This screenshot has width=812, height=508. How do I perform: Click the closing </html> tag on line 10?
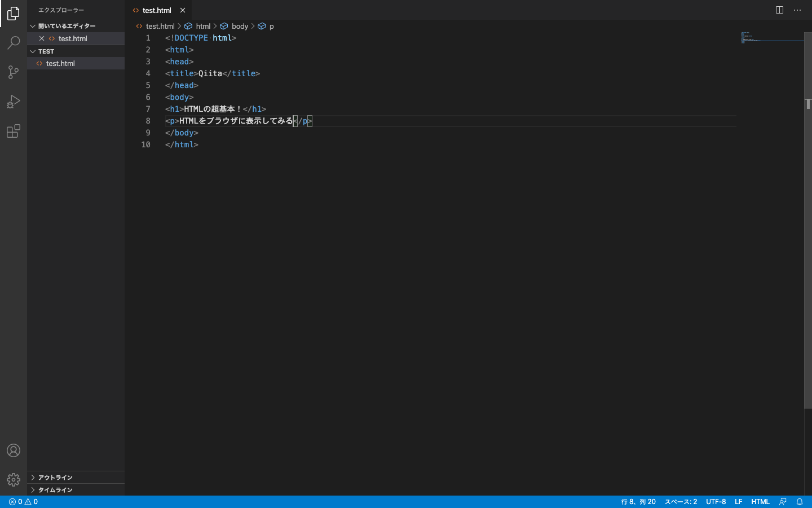click(x=182, y=144)
